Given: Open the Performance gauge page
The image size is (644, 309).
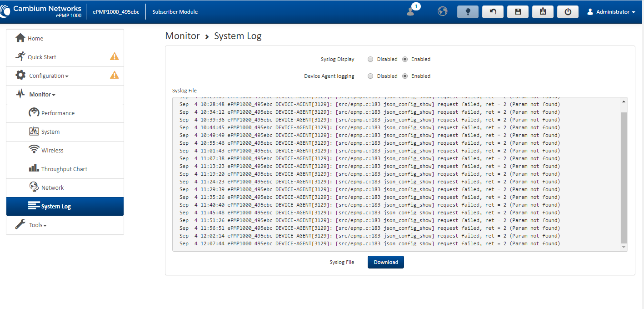Looking at the screenshot, I should pos(58,113).
